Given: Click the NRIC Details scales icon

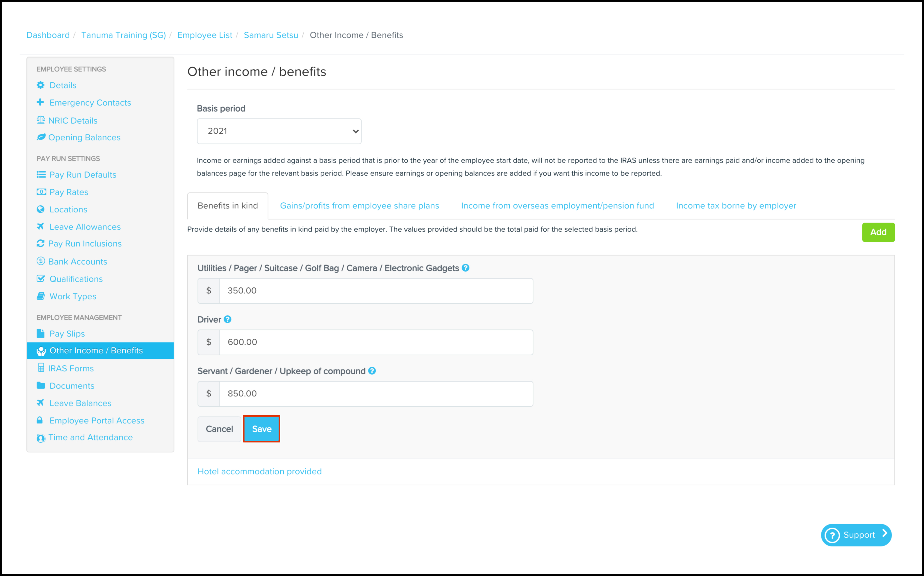Looking at the screenshot, I should [40, 120].
